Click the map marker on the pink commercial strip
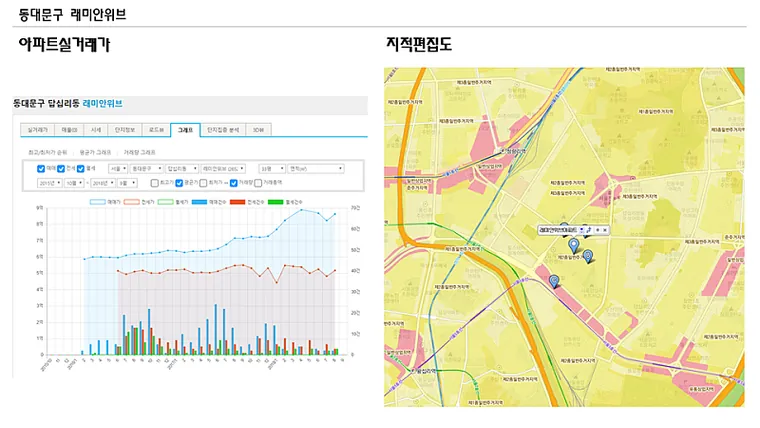The image size is (760, 428). coord(554,281)
